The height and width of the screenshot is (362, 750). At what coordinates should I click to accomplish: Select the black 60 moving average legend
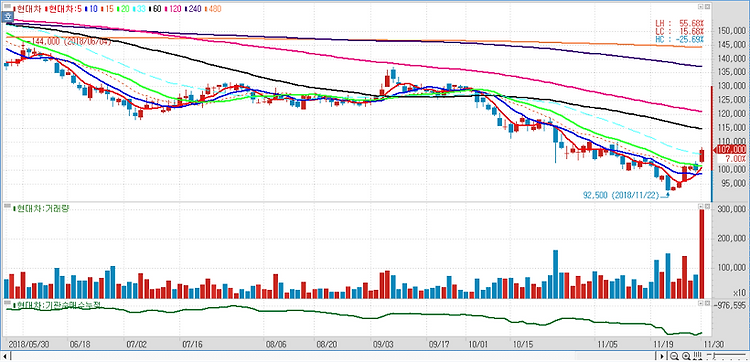pos(155,9)
